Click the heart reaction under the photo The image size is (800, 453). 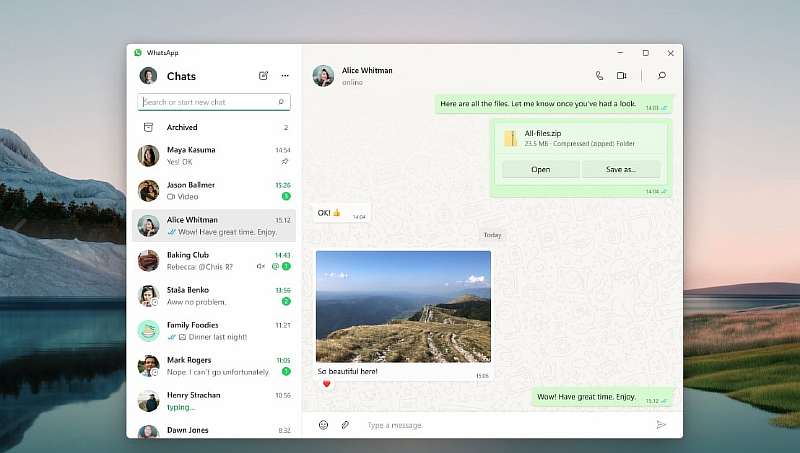click(x=325, y=384)
